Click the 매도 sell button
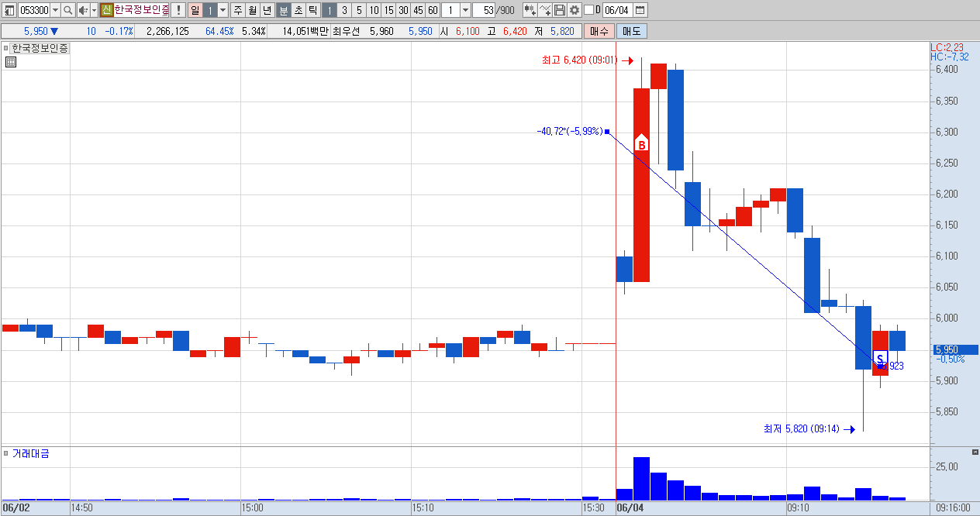Screen dimensions: 980x516 [631, 31]
